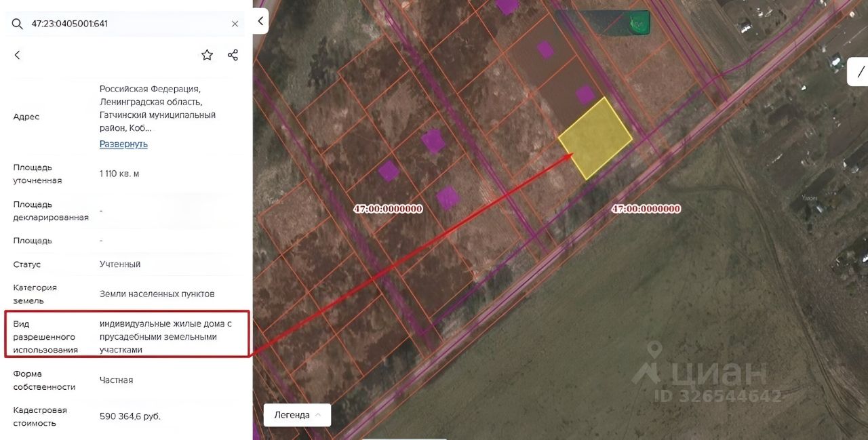Click the area value 1 110 кв. м

coord(119,174)
